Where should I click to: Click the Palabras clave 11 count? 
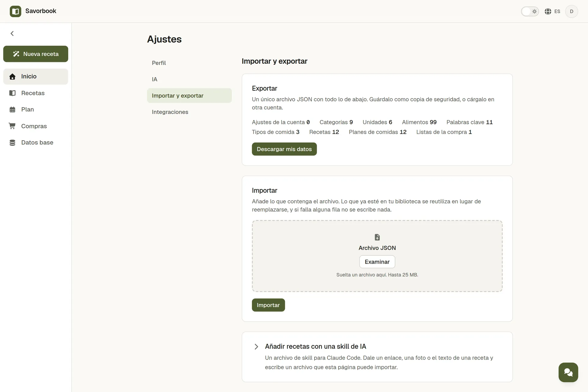pyautogui.click(x=469, y=122)
